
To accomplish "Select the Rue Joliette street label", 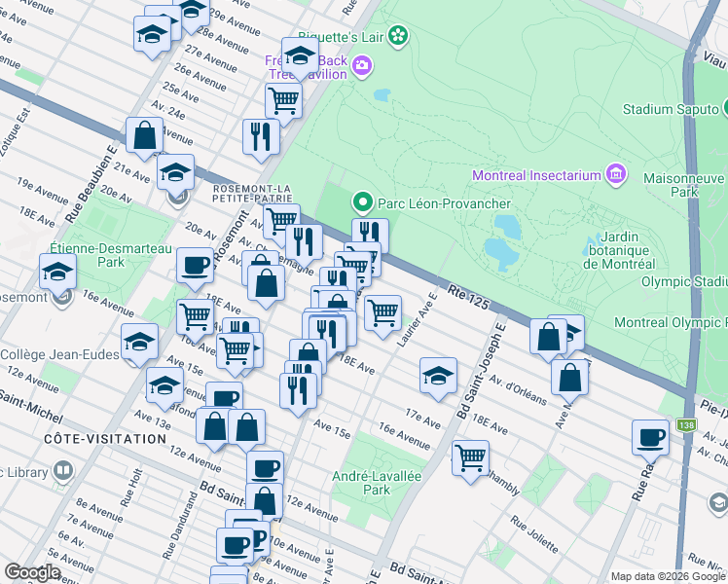I will tap(534, 533).
